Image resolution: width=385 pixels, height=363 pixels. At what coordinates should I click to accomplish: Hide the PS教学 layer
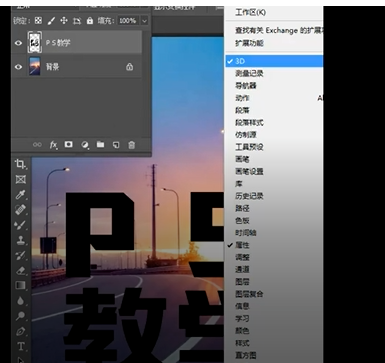pyautogui.click(x=19, y=43)
